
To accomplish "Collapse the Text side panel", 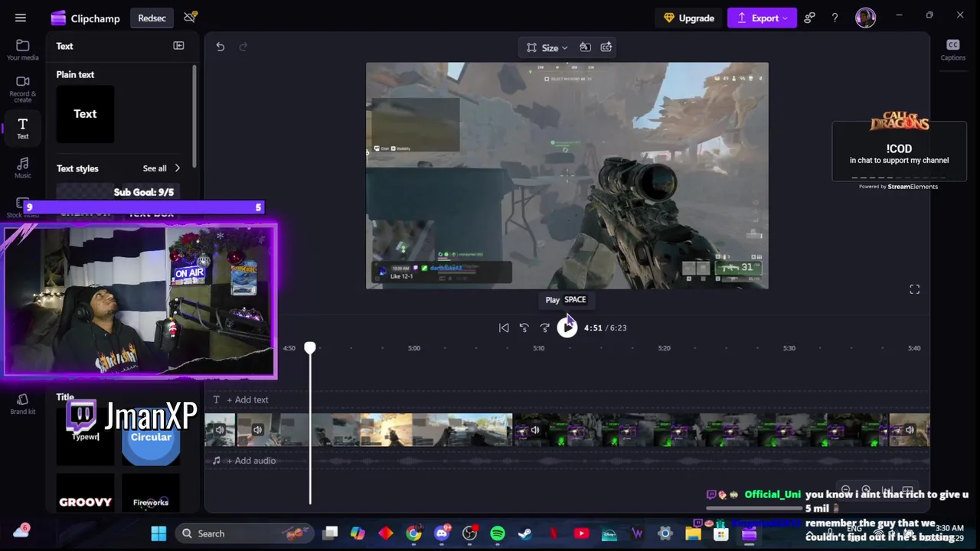I will point(178,46).
